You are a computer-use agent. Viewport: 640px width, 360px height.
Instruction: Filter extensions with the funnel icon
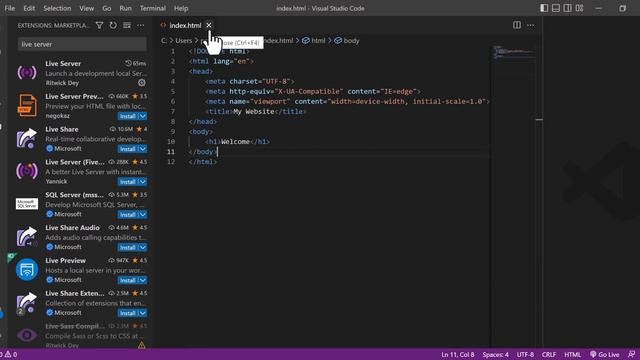(x=99, y=25)
